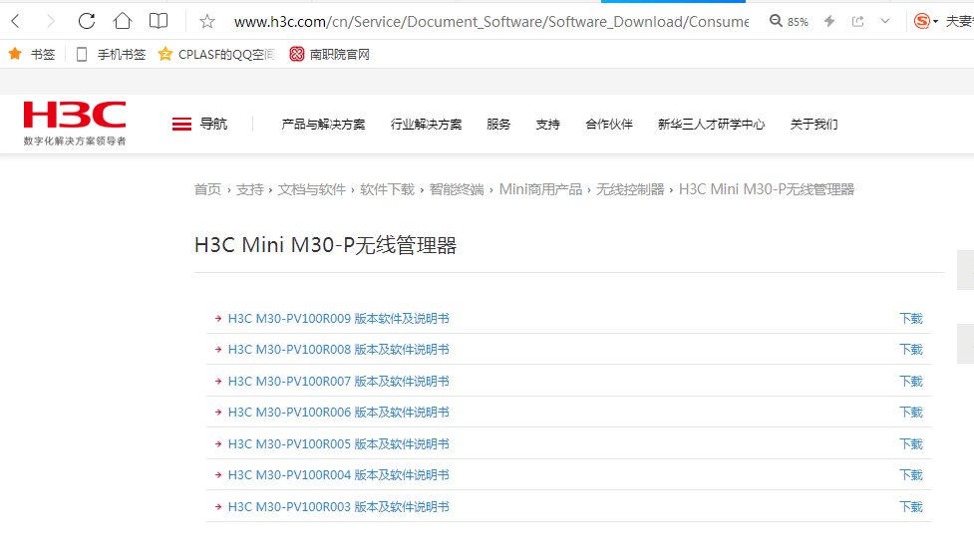This screenshot has width=974, height=560.
Task: Open 关于我们 menu
Action: click(x=813, y=125)
